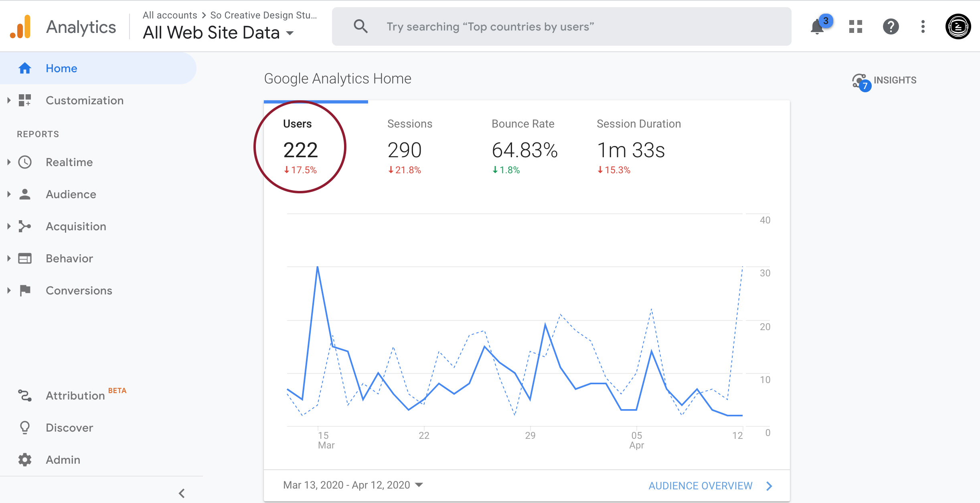
Task: Open the three-dot more options menu
Action: pos(923,27)
